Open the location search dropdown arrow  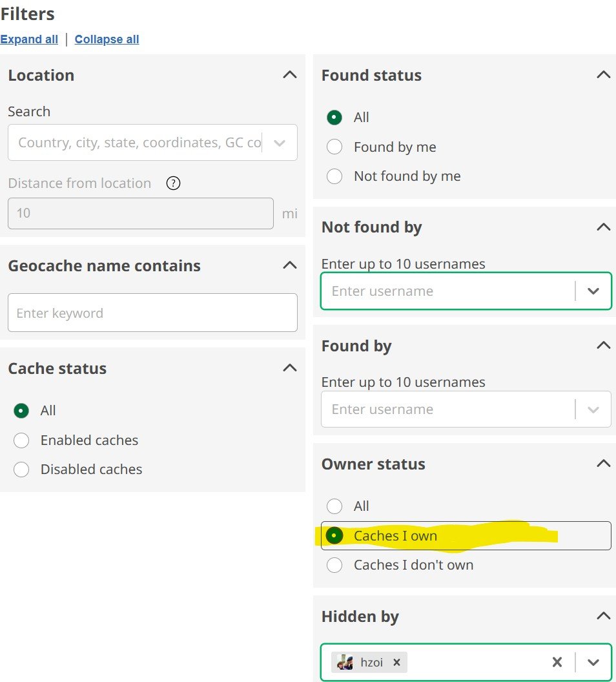pyautogui.click(x=280, y=143)
